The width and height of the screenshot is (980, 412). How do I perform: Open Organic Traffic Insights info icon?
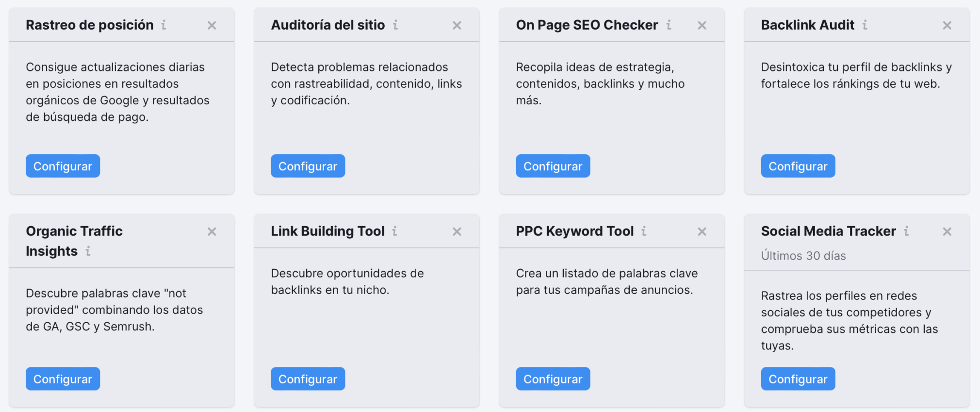coord(88,251)
